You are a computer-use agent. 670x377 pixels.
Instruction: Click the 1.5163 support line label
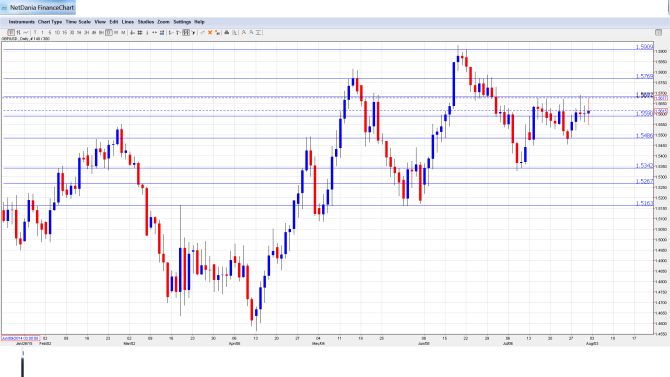pos(644,203)
